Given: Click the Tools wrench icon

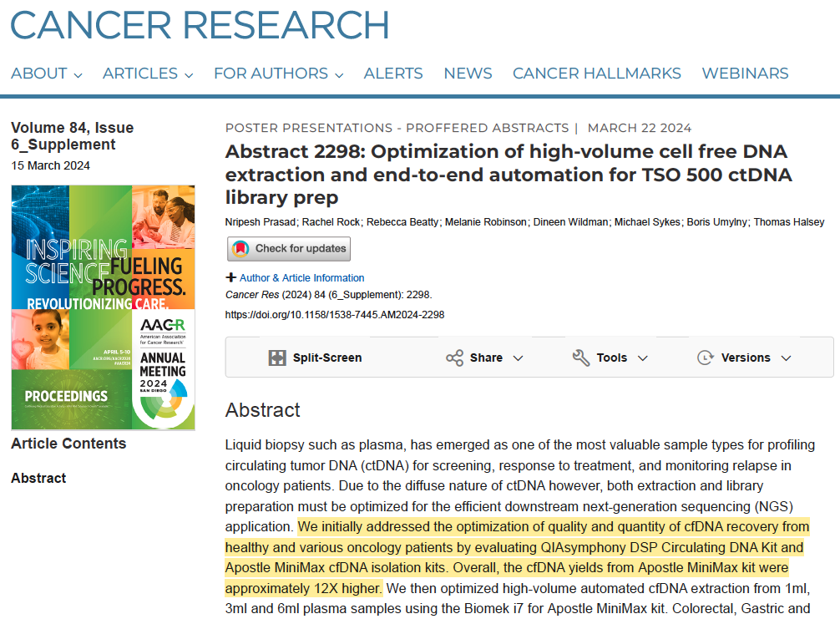Looking at the screenshot, I should (581, 358).
